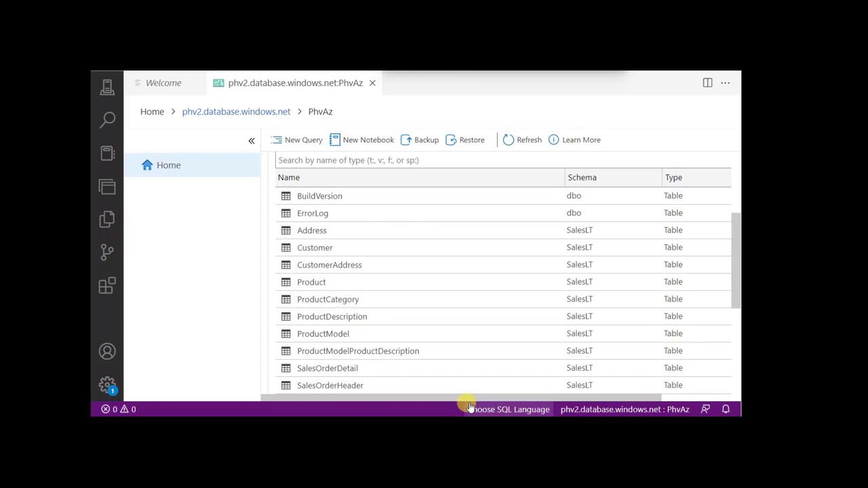Click the Address table icon

[x=286, y=230]
